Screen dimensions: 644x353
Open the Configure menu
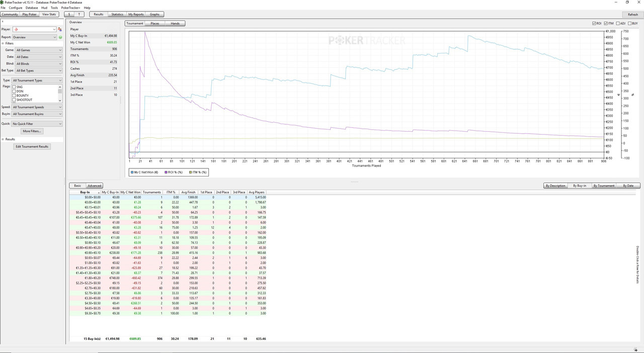16,8
